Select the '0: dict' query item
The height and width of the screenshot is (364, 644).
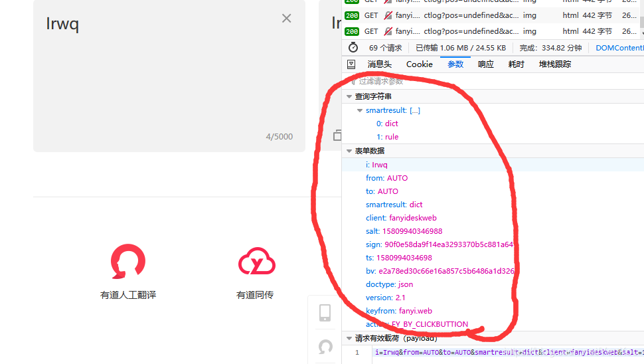493,124
